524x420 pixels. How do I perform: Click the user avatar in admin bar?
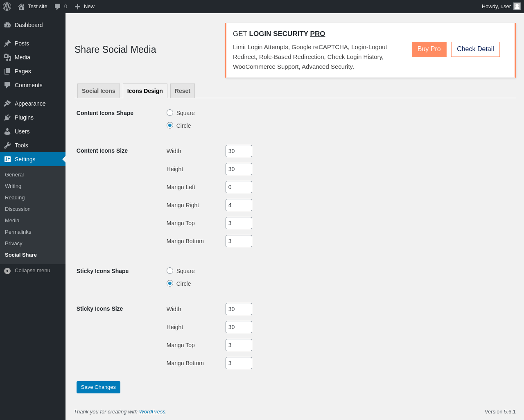point(517,6)
